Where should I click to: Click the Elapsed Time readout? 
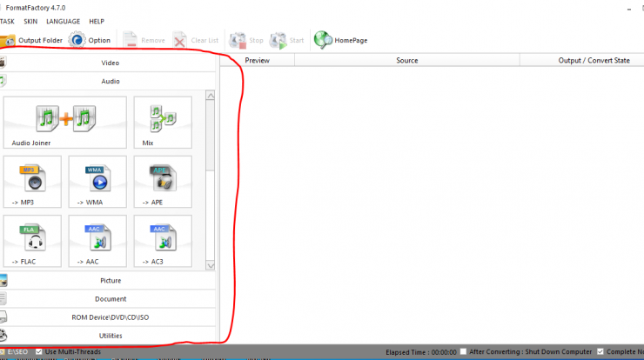coord(421,352)
